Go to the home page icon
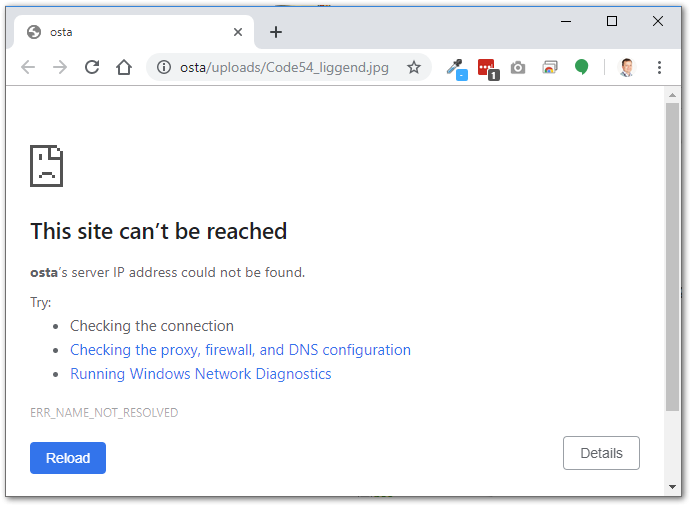This screenshot has height=506, width=691. [124, 67]
